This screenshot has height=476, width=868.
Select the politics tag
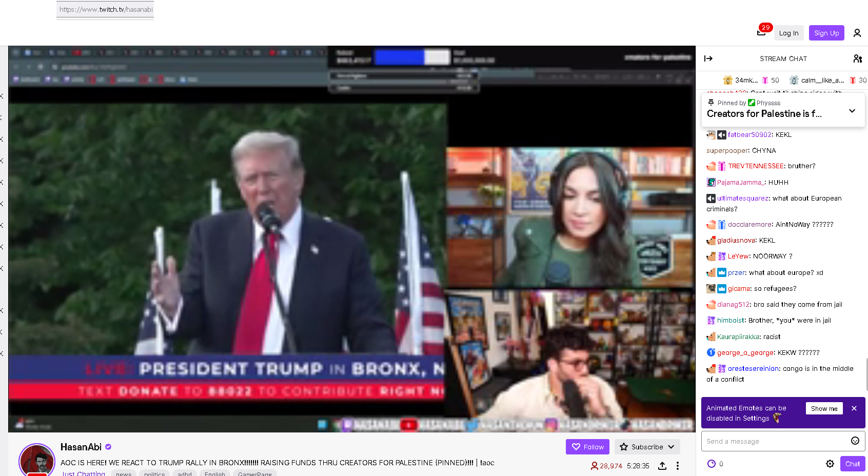[x=154, y=473]
